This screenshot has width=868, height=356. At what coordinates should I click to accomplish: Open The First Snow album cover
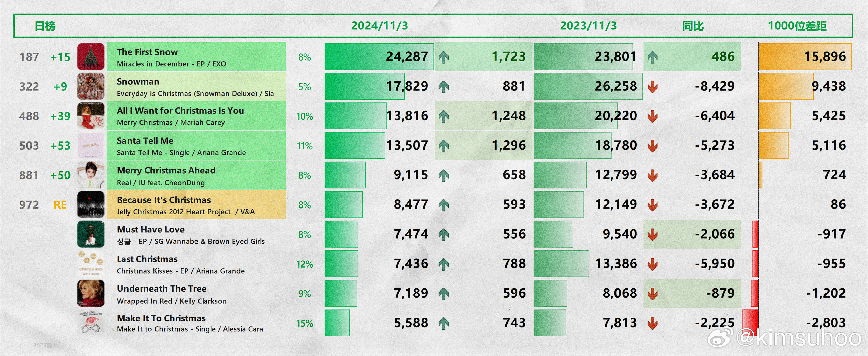pyautogui.click(x=91, y=56)
